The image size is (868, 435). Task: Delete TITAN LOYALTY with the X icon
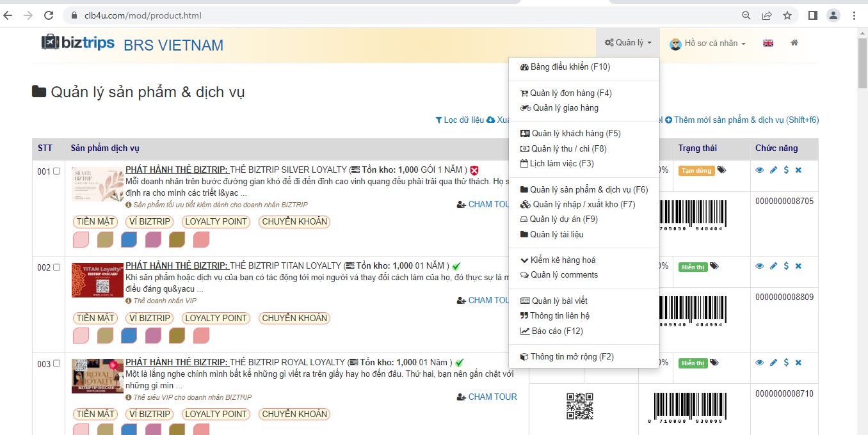pyautogui.click(x=798, y=266)
